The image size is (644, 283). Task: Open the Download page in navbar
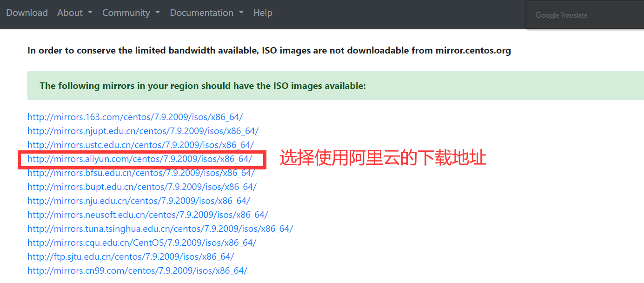tap(27, 13)
